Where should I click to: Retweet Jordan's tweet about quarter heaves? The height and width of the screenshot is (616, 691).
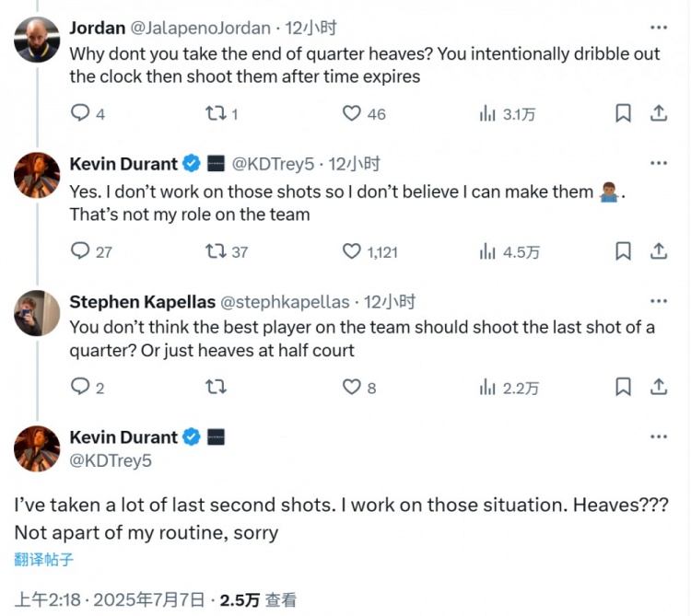[215, 113]
